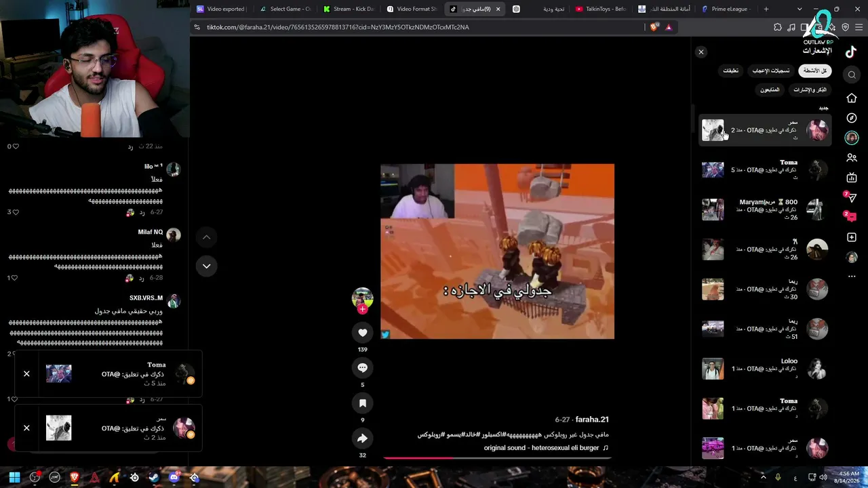Select the تعليقات notifications filter
The image size is (868, 488).
pos(730,70)
